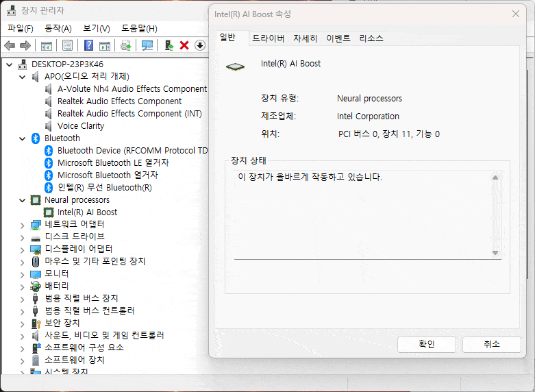Expand the 네트워크 어댑터 category
Image resolution: width=535 pixels, height=392 pixels.
tap(23, 225)
